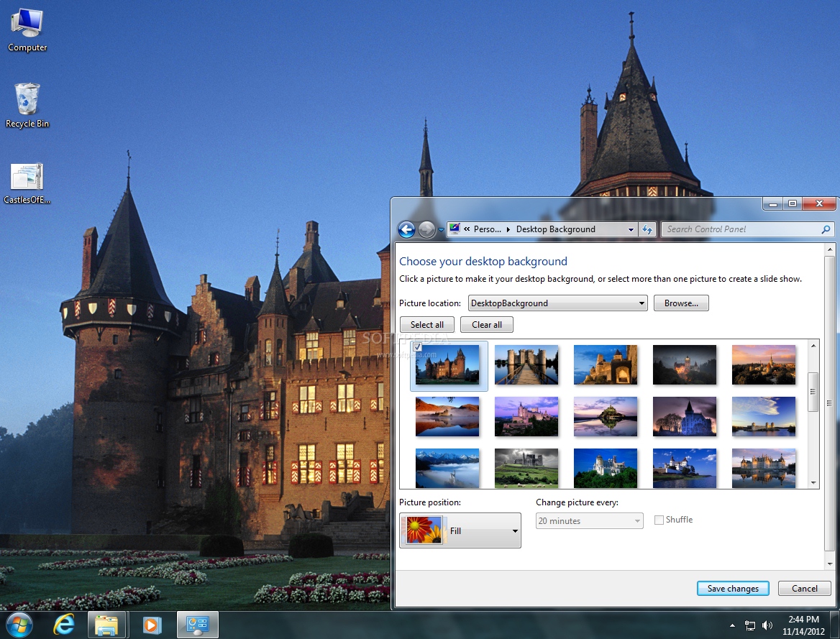Open the 20 minutes interval dropdown
This screenshot has height=639, width=840.
click(x=589, y=520)
